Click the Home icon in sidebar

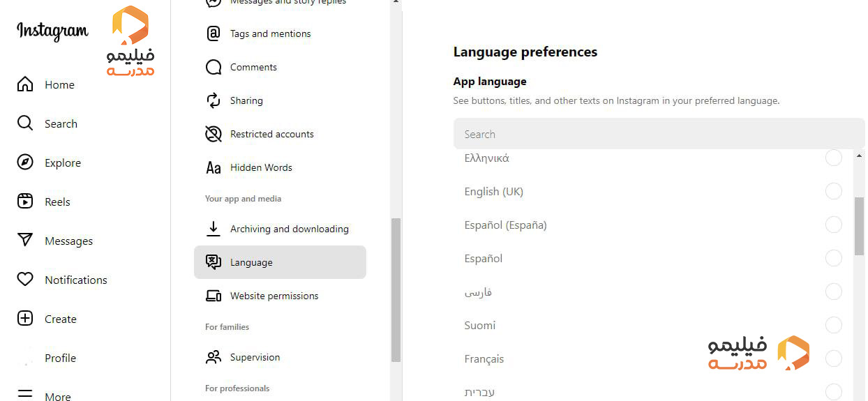tap(25, 84)
